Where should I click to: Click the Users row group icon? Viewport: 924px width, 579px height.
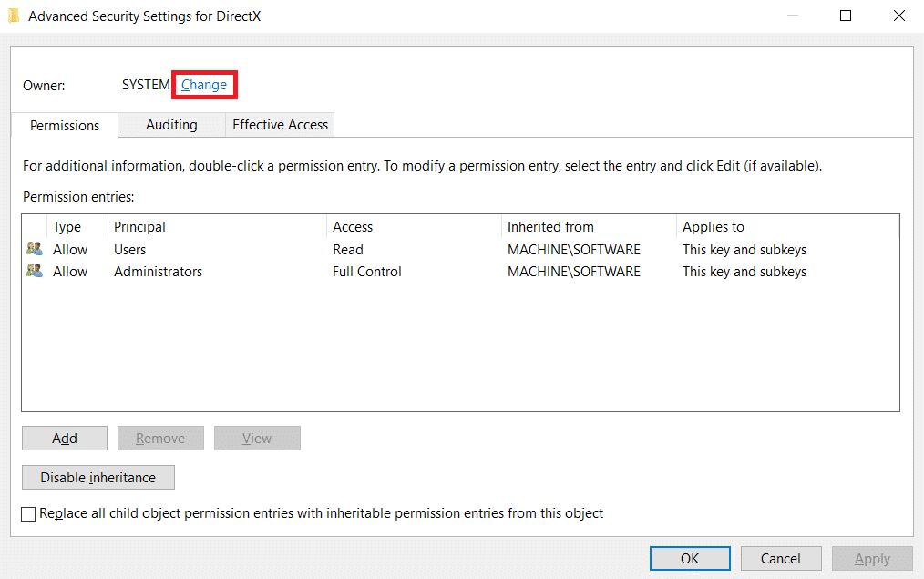35,249
